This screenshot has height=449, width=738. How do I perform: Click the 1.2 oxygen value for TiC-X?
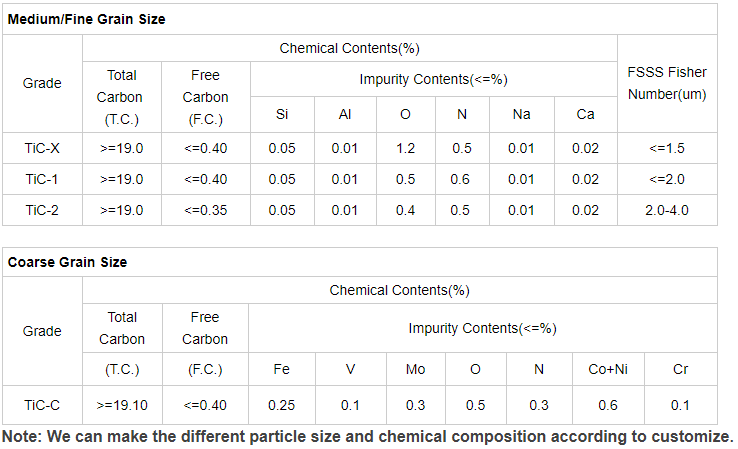point(405,148)
